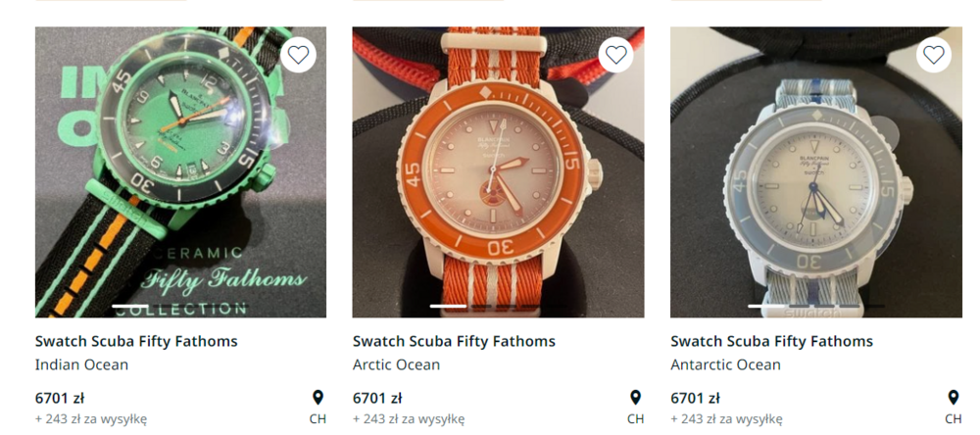Open the green Indian Ocean watch photo
This screenshot has height=435, width=980.
point(180,172)
